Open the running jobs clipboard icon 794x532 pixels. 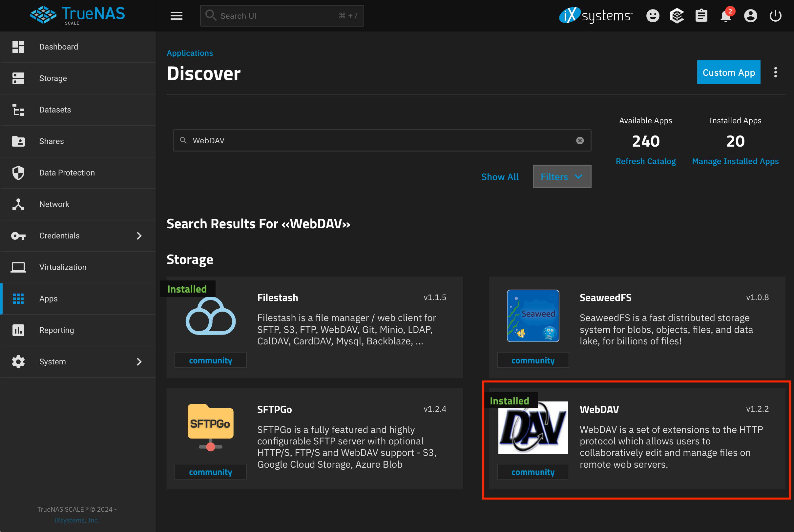pos(701,16)
